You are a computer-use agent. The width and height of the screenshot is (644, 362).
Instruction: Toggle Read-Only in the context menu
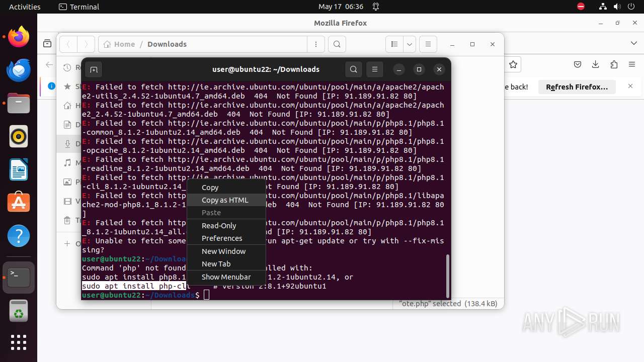(226, 226)
